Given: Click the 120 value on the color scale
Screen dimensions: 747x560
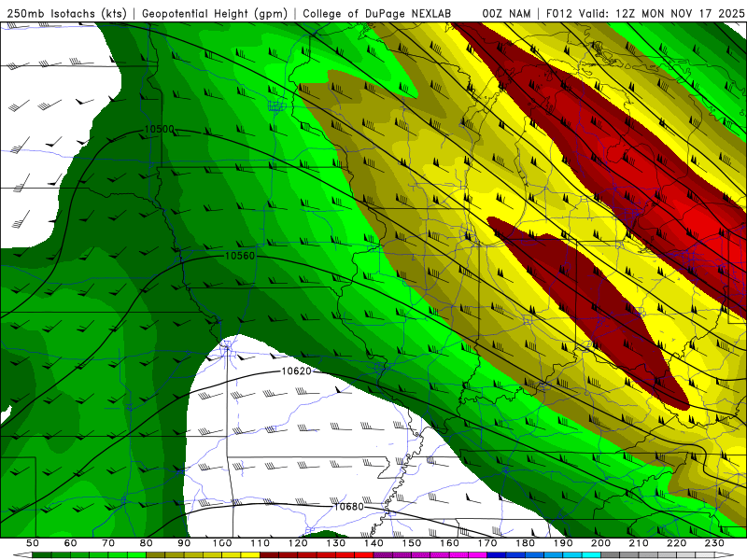Looking at the screenshot, I should [x=298, y=543].
